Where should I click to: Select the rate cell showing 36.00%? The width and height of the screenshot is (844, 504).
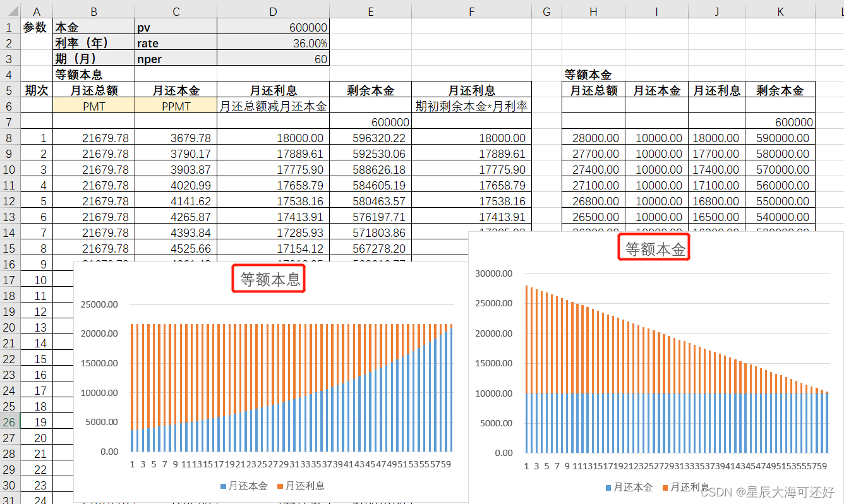pyautogui.click(x=273, y=43)
